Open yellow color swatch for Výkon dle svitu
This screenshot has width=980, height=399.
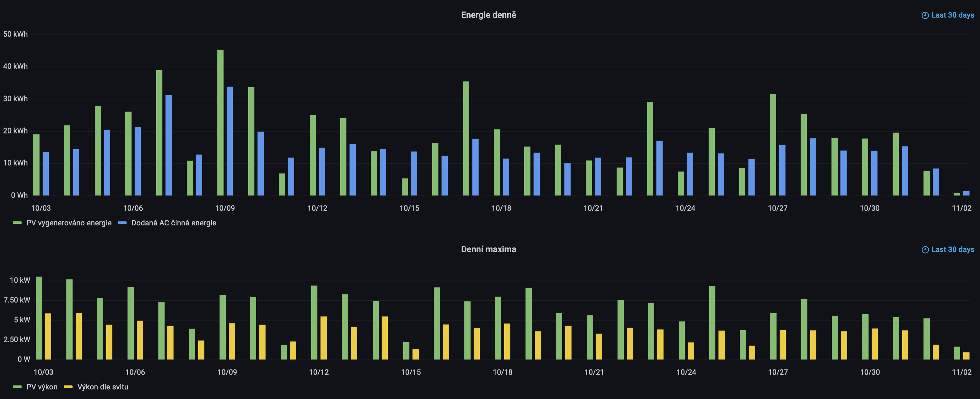pos(68,387)
